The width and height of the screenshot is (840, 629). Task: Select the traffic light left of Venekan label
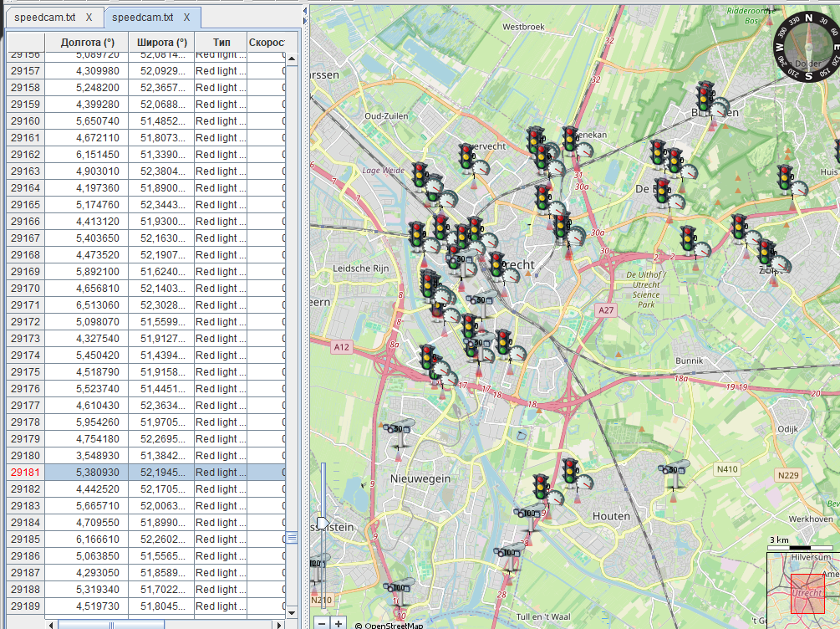coord(570,141)
